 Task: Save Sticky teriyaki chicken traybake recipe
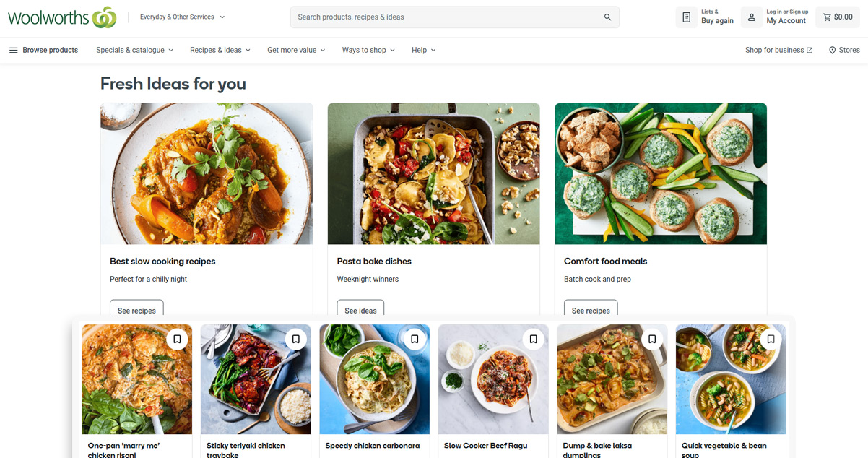coord(295,340)
